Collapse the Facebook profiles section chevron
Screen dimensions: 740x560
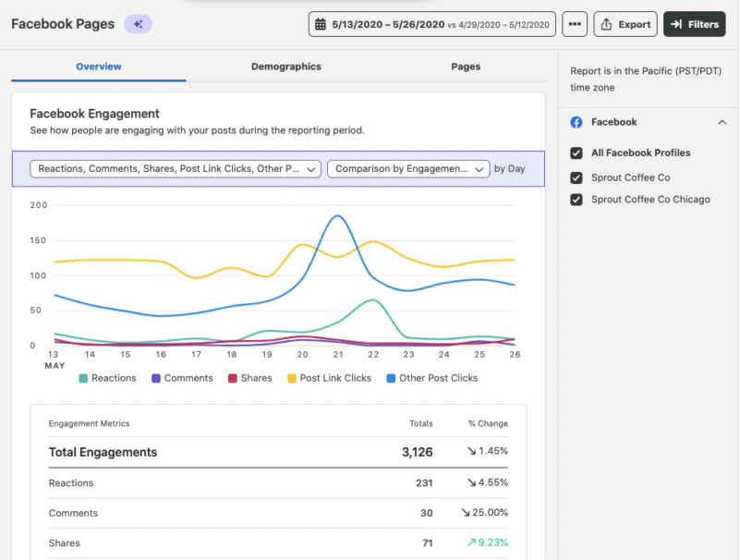tap(722, 122)
